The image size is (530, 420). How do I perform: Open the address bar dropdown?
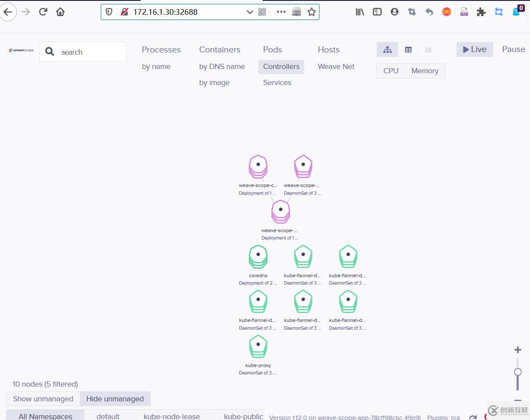250,12
